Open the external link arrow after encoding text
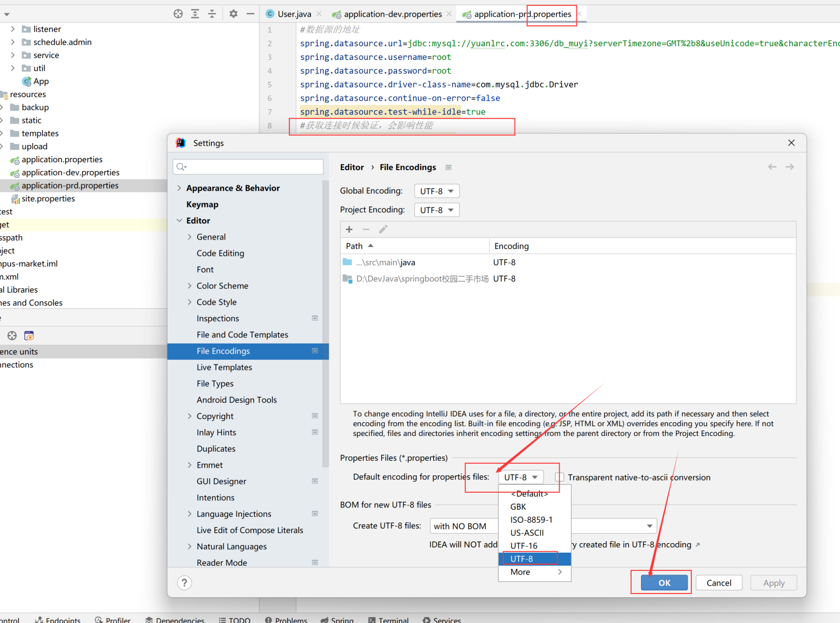This screenshot has height=623, width=840. (698, 545)
